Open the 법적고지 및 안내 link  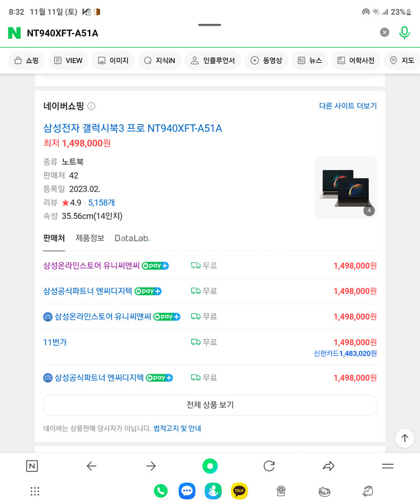pyautogui.click(x=177, y=428)
